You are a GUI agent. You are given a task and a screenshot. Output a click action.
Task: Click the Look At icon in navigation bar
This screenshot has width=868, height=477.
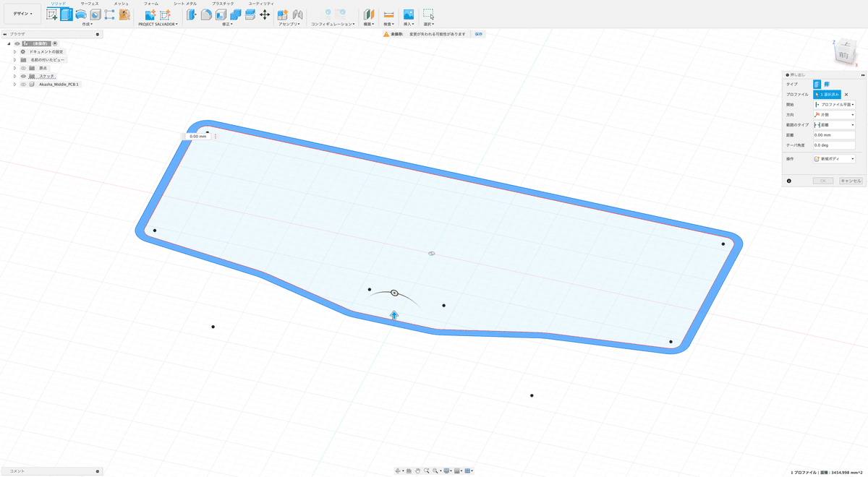point(409,470)
